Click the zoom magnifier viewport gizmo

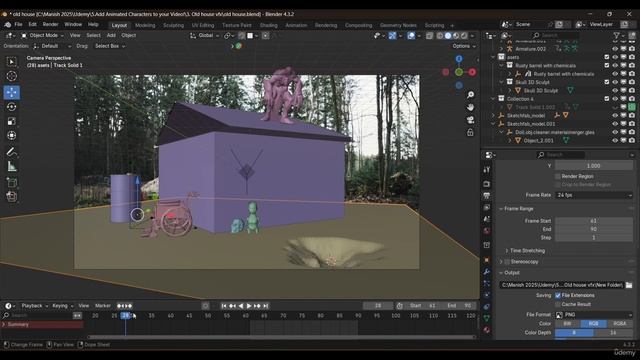click(470, 95)
